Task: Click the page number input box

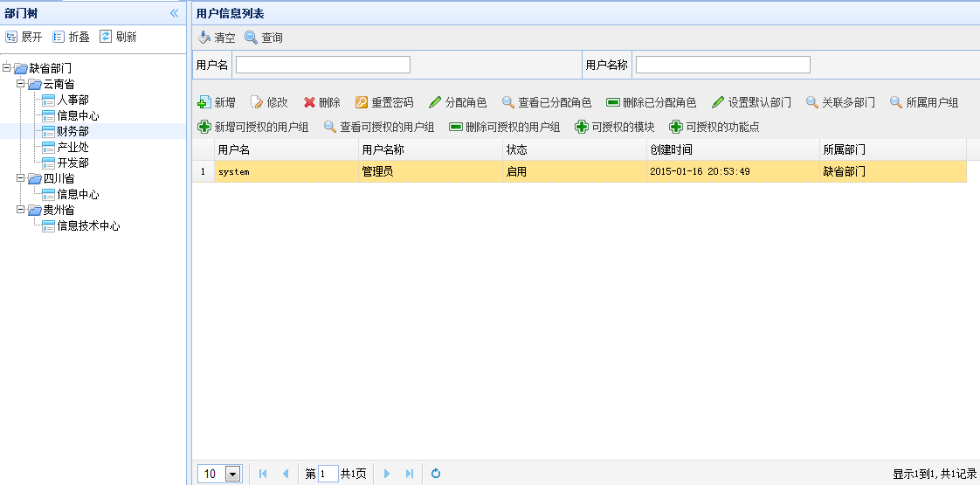Action: (x=328, y=474)
